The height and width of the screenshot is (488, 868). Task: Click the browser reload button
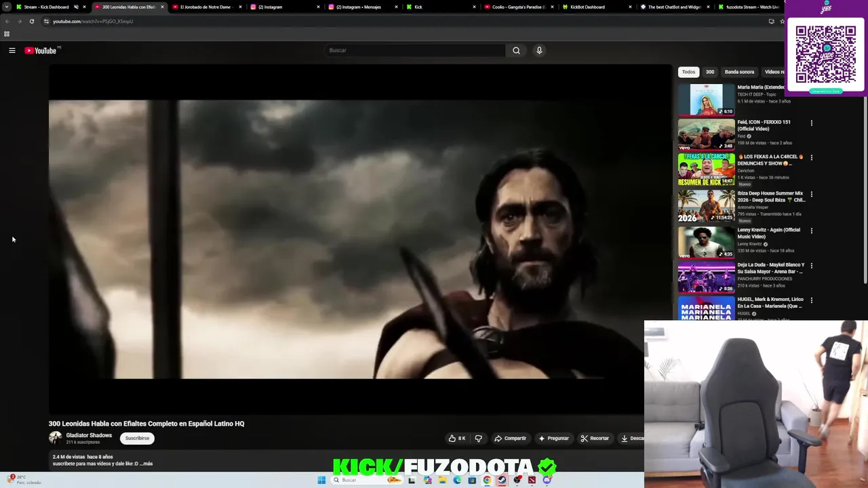[31, 21]
